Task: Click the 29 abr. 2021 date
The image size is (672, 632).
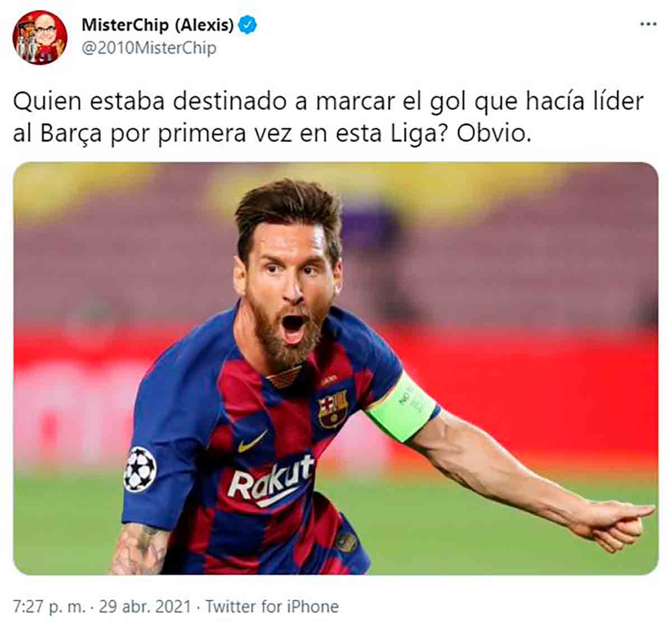Action: [x=145, y=607]
